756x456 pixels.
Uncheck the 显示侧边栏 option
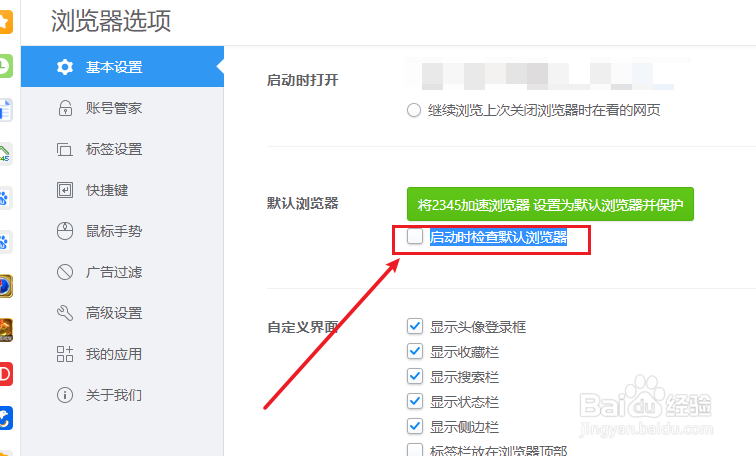(x=415, y=427)
